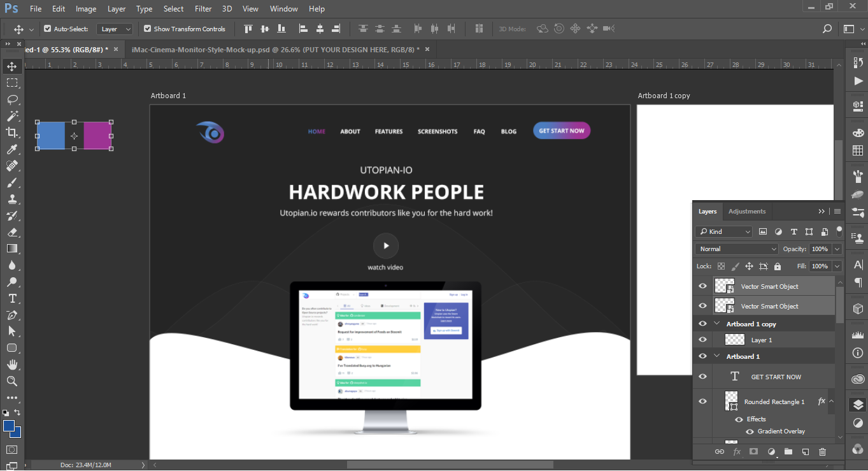
Task: Select the History Brush tool
Action: [12, 215]
